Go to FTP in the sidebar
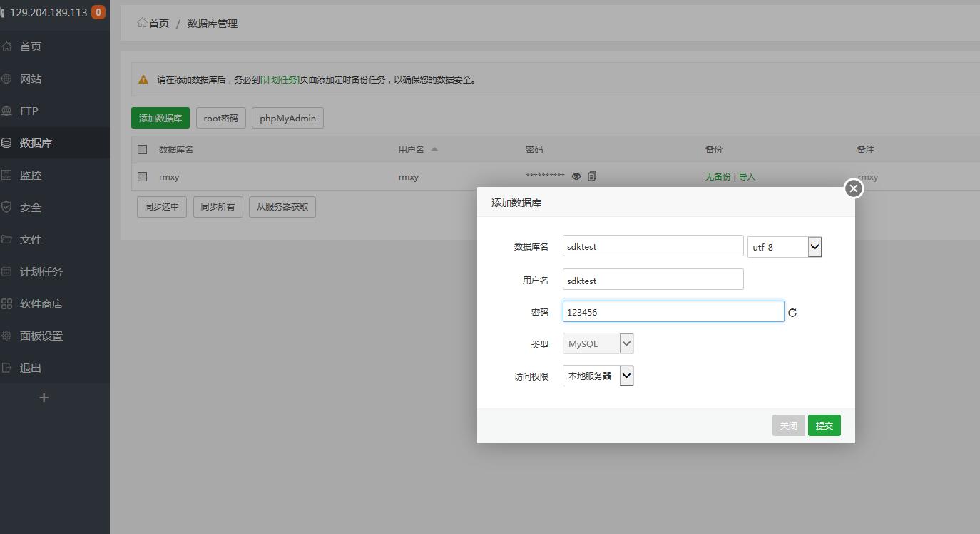 pyautogui.click(x=29, y=111)
